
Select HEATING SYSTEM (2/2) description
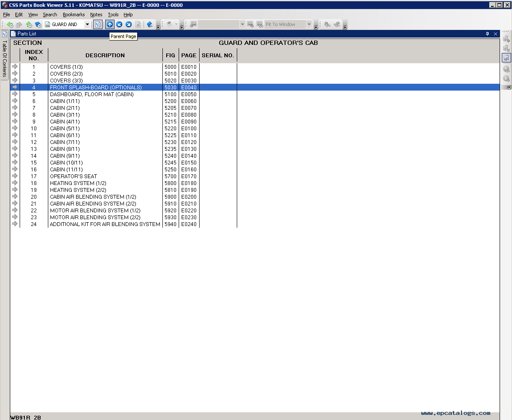tap(78, 190)
